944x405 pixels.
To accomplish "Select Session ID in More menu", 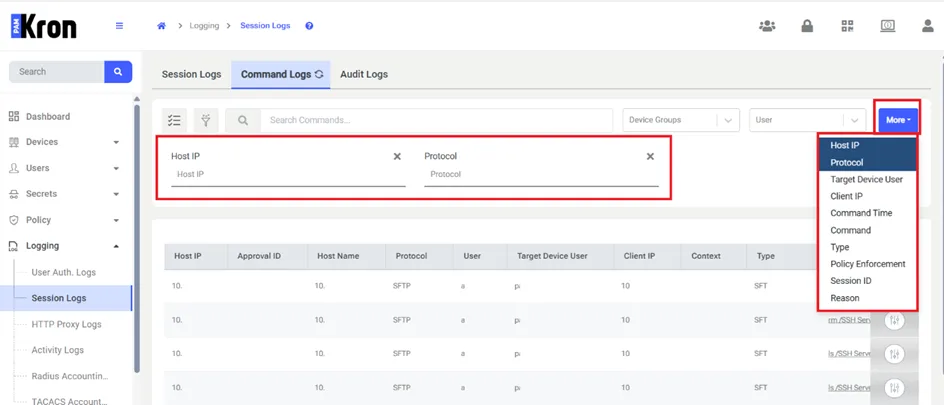I will click(868, 280).
